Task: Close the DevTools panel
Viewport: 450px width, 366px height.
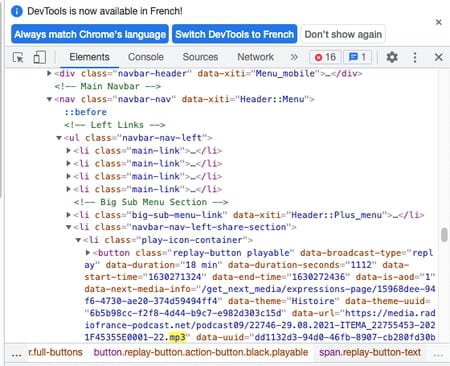Action: 439,57
